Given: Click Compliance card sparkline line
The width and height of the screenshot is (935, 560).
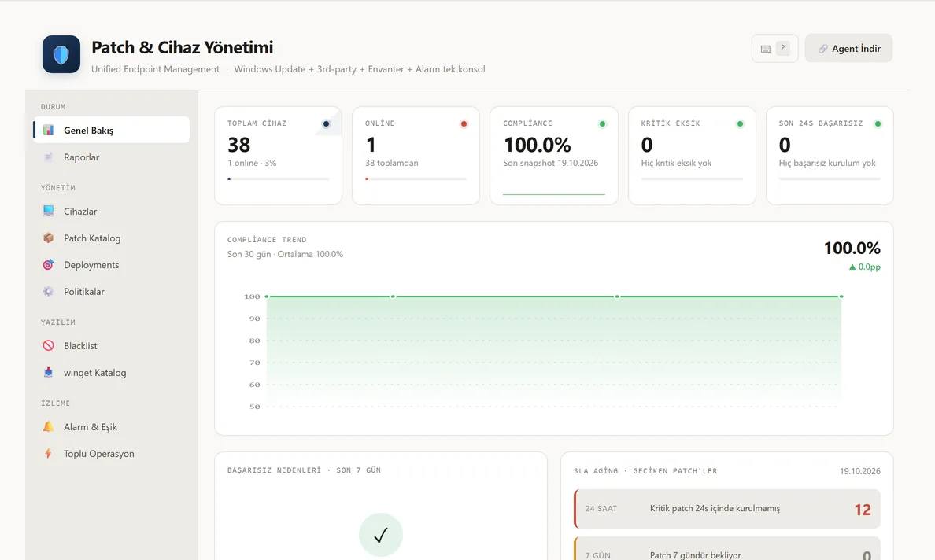Looking at the screenshot, I should tap(554, 194).
